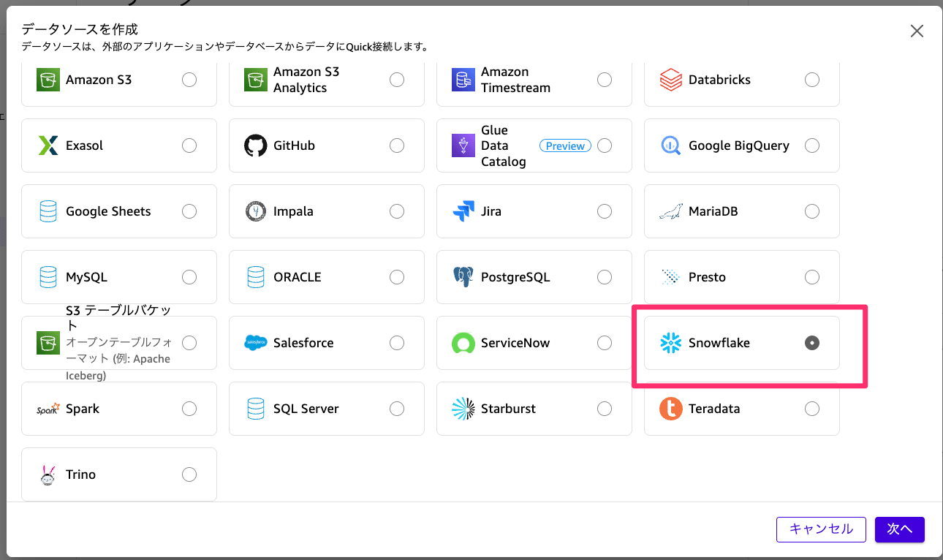
Task: Select the Exasol radio button
Action: [189, 145]
